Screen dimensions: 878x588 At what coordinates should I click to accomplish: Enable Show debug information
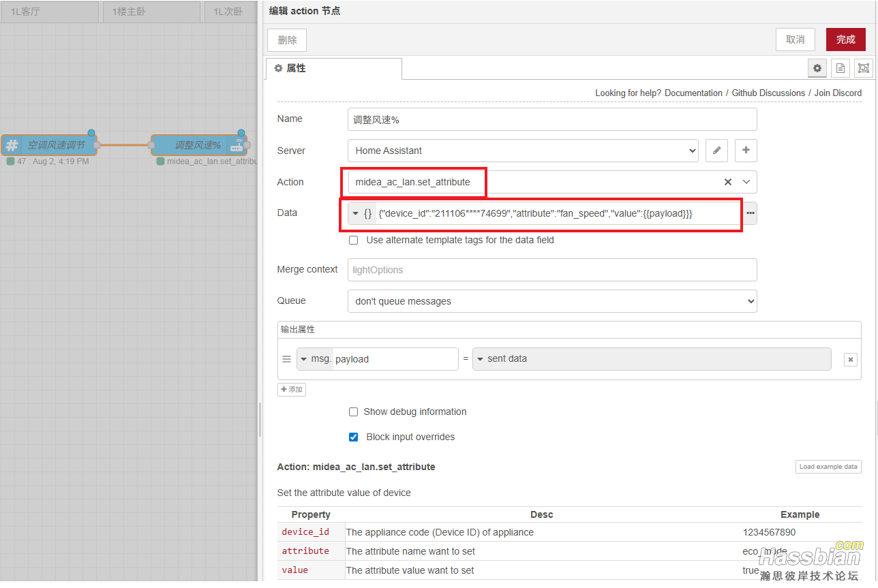point(353,412)
